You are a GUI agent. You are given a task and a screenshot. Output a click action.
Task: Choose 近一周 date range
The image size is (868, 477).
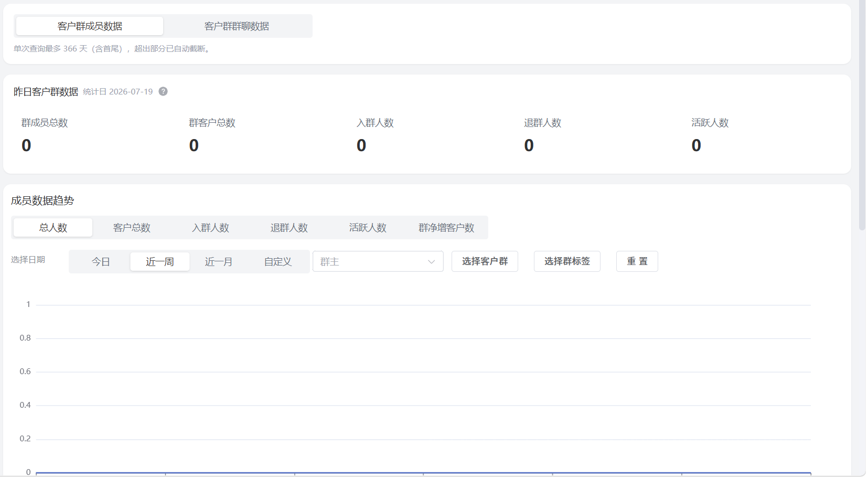(160, 262)
